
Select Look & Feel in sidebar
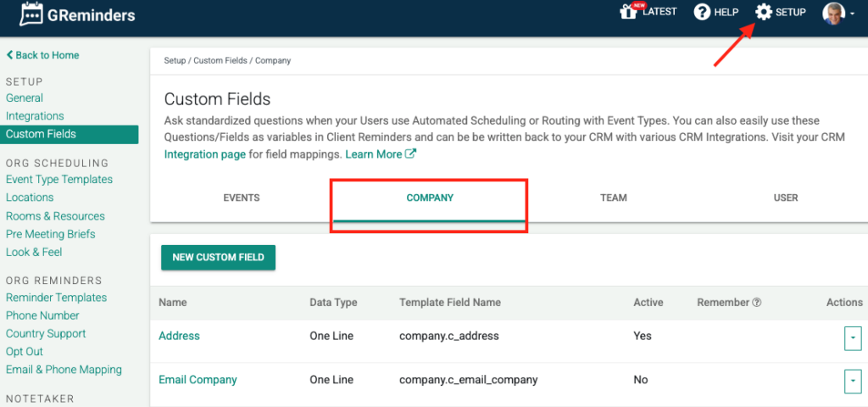coord(34,252)
